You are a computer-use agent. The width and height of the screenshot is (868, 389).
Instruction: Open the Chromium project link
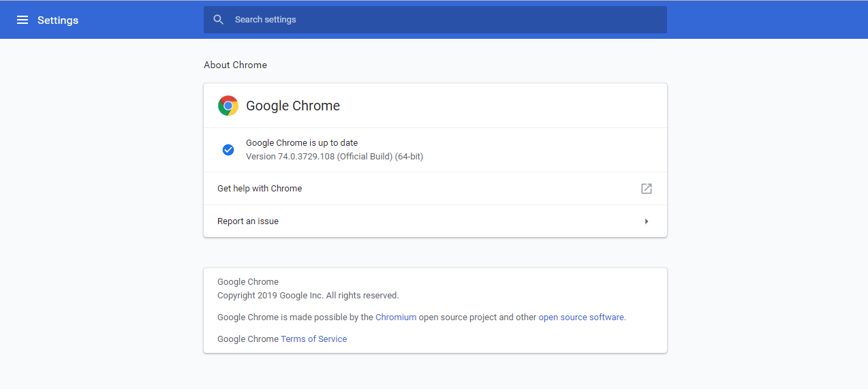[396, 317]
